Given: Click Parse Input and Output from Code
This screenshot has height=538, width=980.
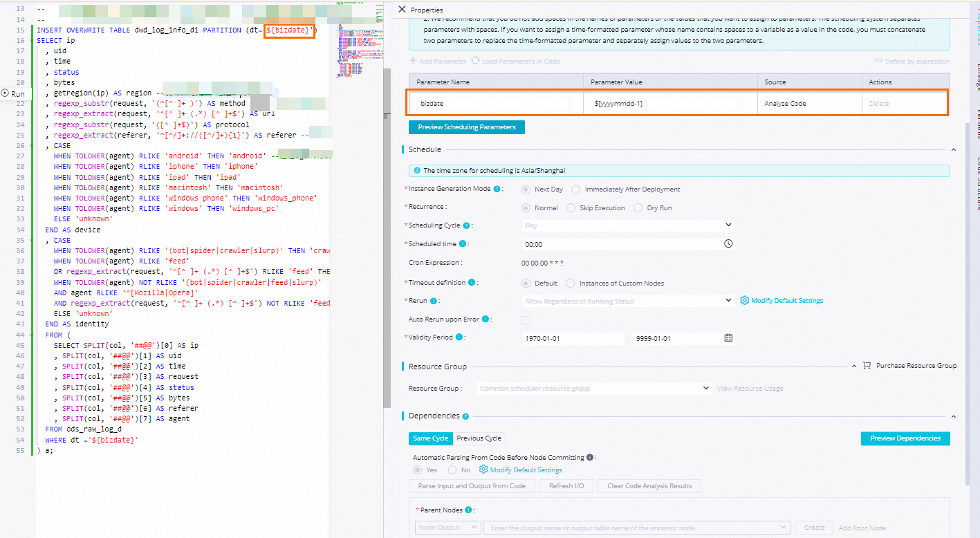Looking at the screenshot, I should (472, 486).
